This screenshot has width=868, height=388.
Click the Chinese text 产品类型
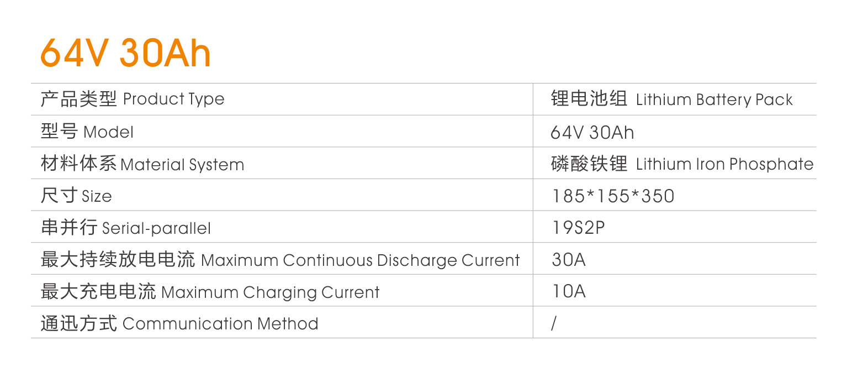pos(78,99)
